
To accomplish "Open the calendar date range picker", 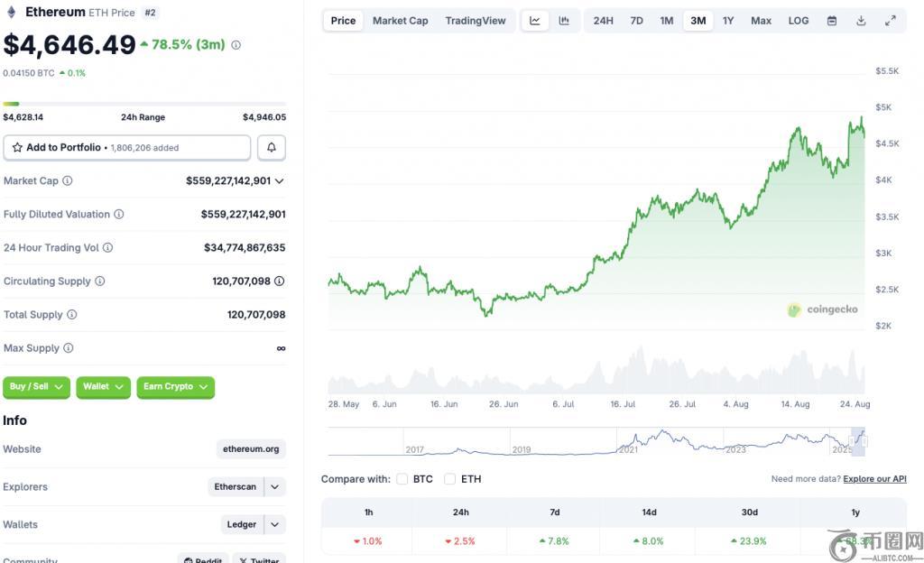I will tap(832, 21).
